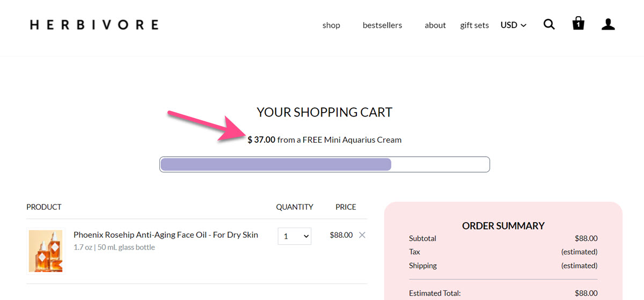Expand the USD currency dropdown
This screenshot has width=644, height=300.
514,25
